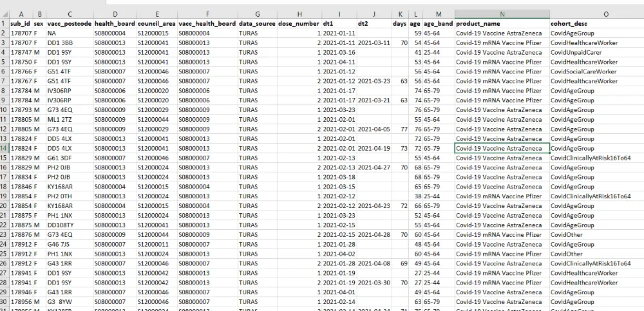The height and width of the screenshot is (311, 644).
Task: Click the vacc_postcode header cell
Action: coord(69,24)
